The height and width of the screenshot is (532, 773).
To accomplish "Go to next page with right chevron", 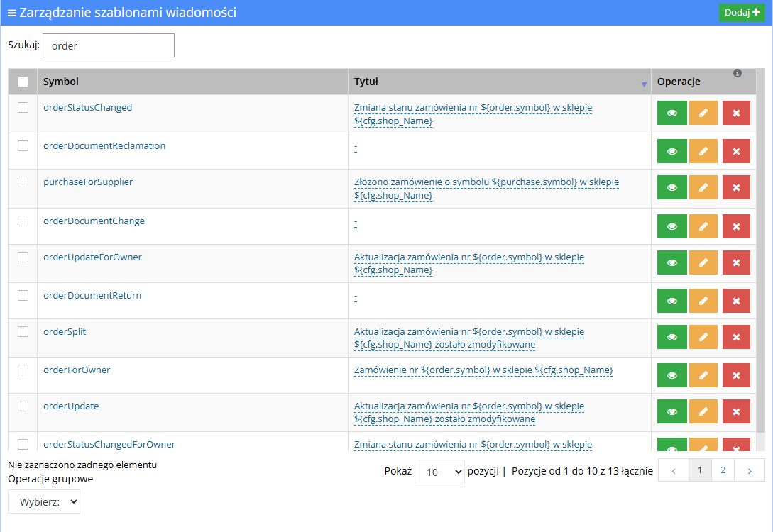I will click(750, 470).
